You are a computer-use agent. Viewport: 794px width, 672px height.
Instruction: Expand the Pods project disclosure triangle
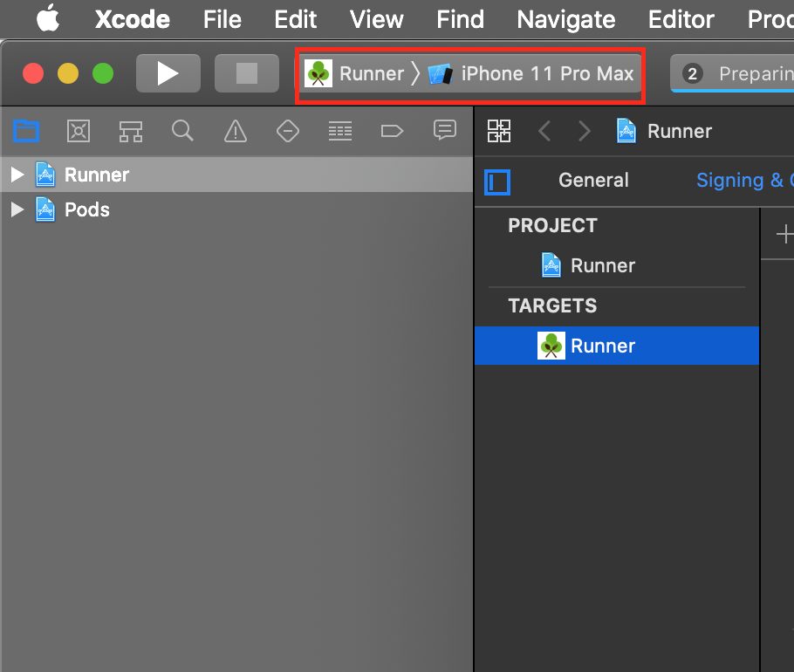coord(17,209)
